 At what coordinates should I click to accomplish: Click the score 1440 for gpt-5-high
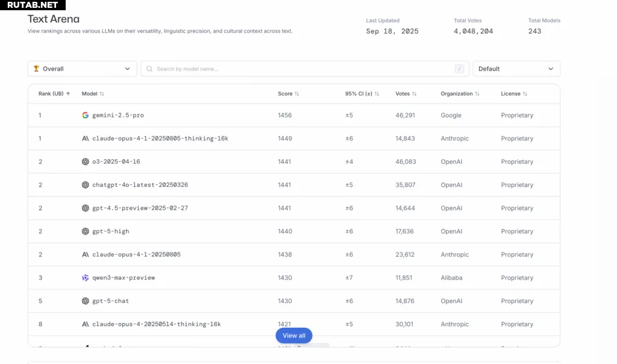click(285, 231)
